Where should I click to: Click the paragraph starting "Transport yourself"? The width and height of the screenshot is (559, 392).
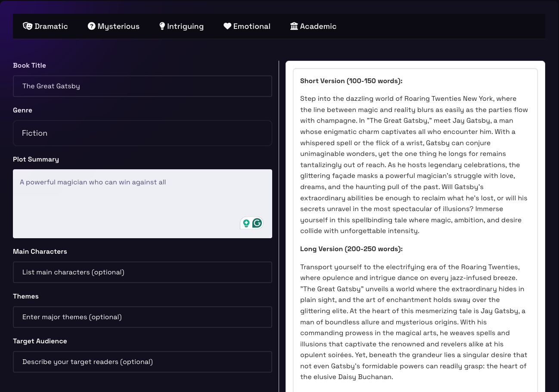pyautogui.click(x=413, y=322)
